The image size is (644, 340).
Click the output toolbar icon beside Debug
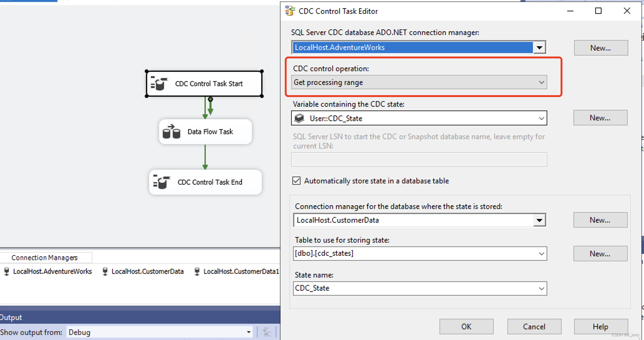(267, 332)
